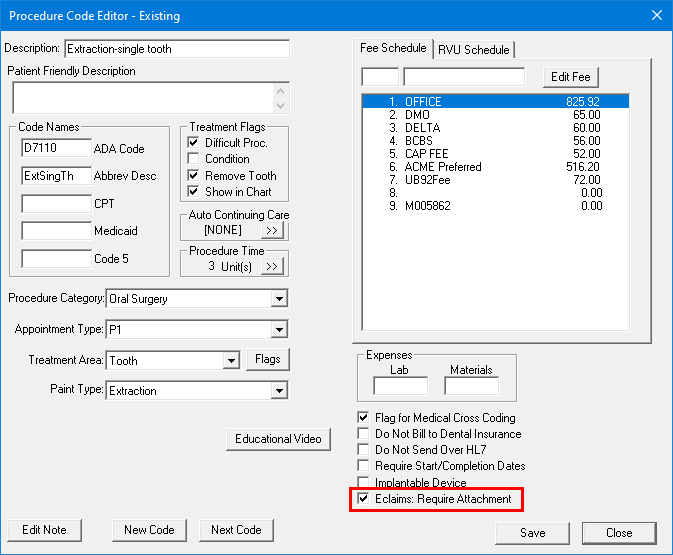
Task: Switch to the RVU Schedule tab
Action: point(473,50)
